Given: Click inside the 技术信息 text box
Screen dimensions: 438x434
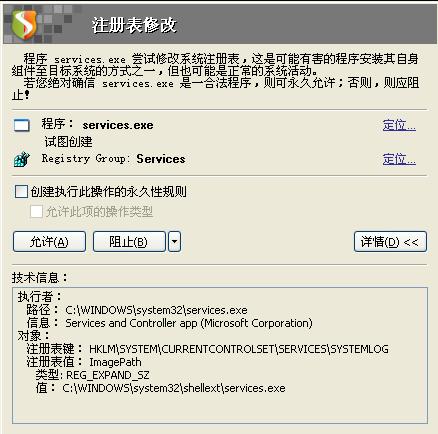Looking at the screenshot, I should click(x=220, y=355).
